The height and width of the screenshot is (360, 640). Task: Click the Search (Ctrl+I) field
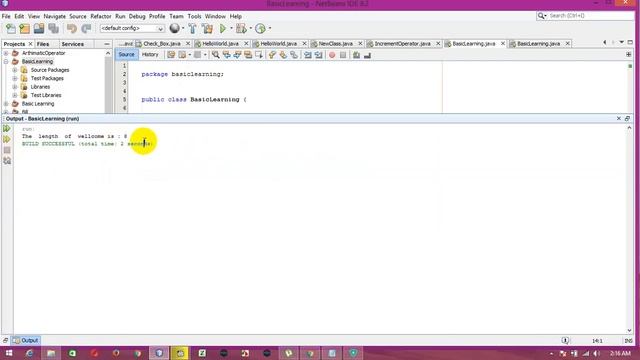click(x=585, y=16)
